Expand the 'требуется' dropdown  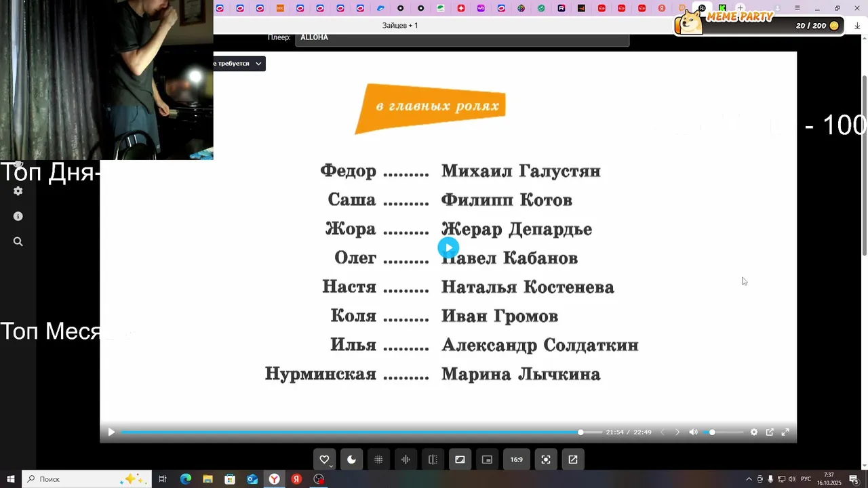pyautogui.click(x=239, y=64)
